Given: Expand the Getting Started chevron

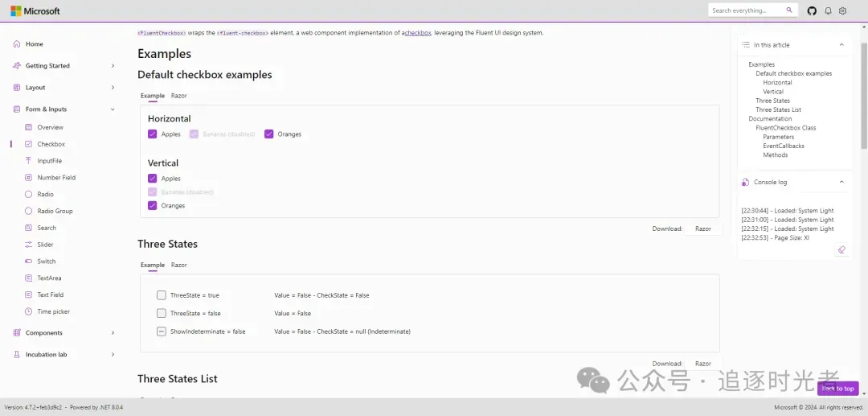Looking at the screenshot, I should point(113,65).
